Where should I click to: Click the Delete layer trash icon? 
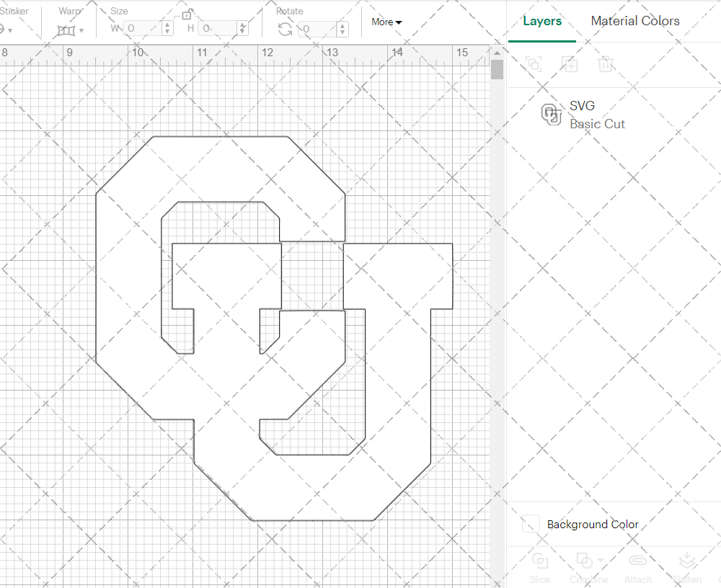(x=605, y=64)
